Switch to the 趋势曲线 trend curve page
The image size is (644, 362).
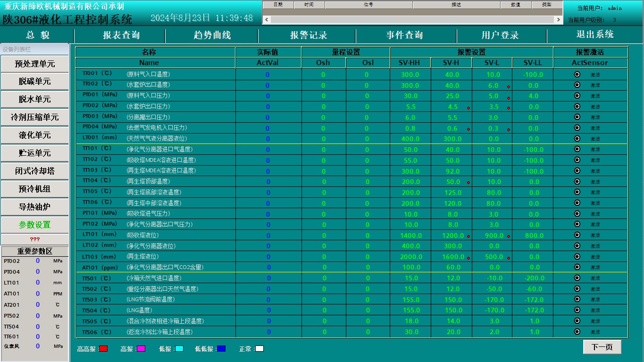[212, 35]
